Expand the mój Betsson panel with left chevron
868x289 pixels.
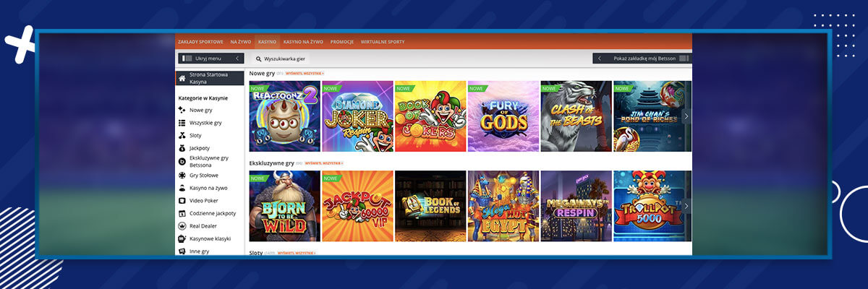[x=599, y=59]
